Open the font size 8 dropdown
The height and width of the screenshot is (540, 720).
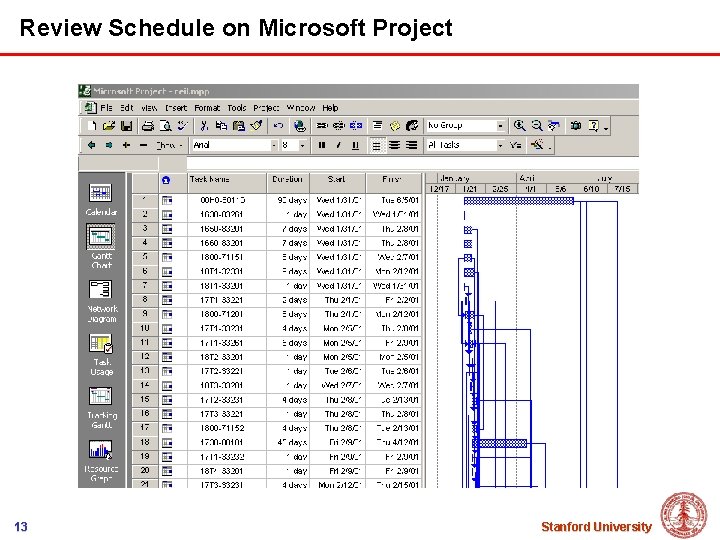point(302,145)
